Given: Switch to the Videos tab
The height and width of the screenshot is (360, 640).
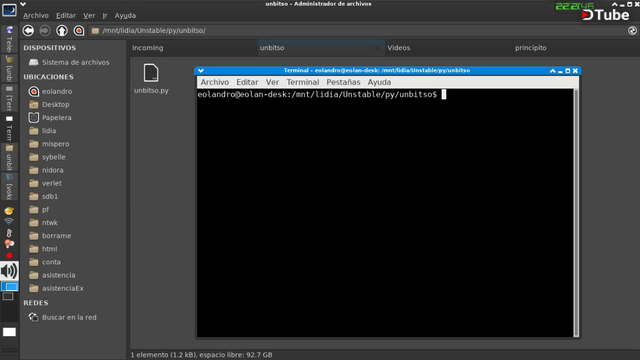Looking at the screenshot, I should coord(448,48).
